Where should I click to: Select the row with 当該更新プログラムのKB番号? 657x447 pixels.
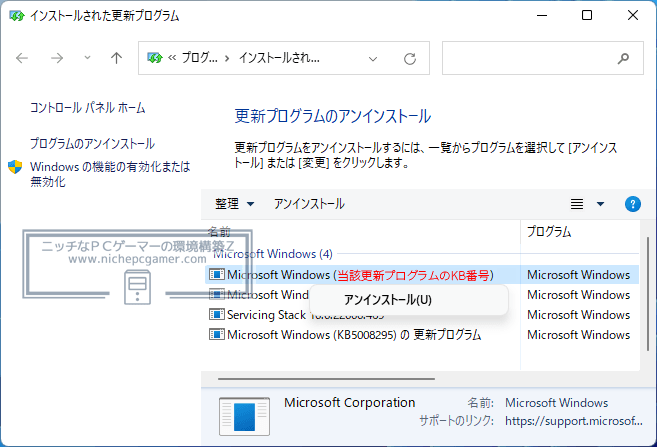pos(422,275)
